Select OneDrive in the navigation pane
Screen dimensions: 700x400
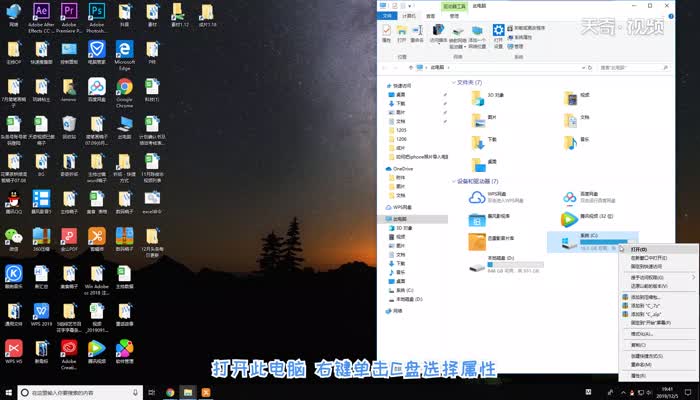pos(399,169)
